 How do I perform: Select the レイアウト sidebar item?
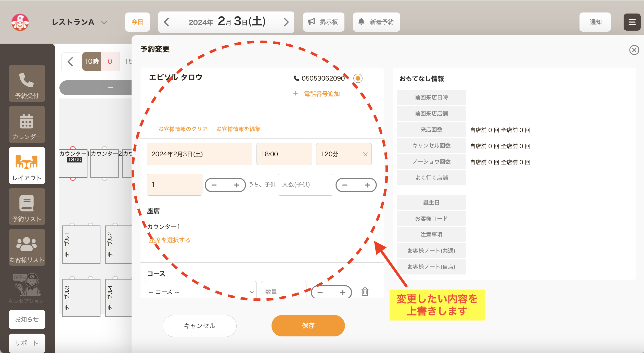pyautogui.click(x=27, y=166)
